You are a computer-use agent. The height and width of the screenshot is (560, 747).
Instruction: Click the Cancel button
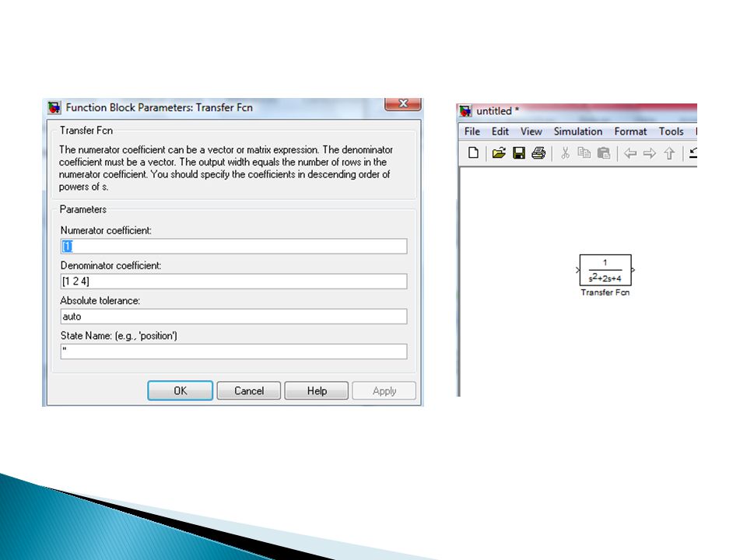tap(249, 390)
